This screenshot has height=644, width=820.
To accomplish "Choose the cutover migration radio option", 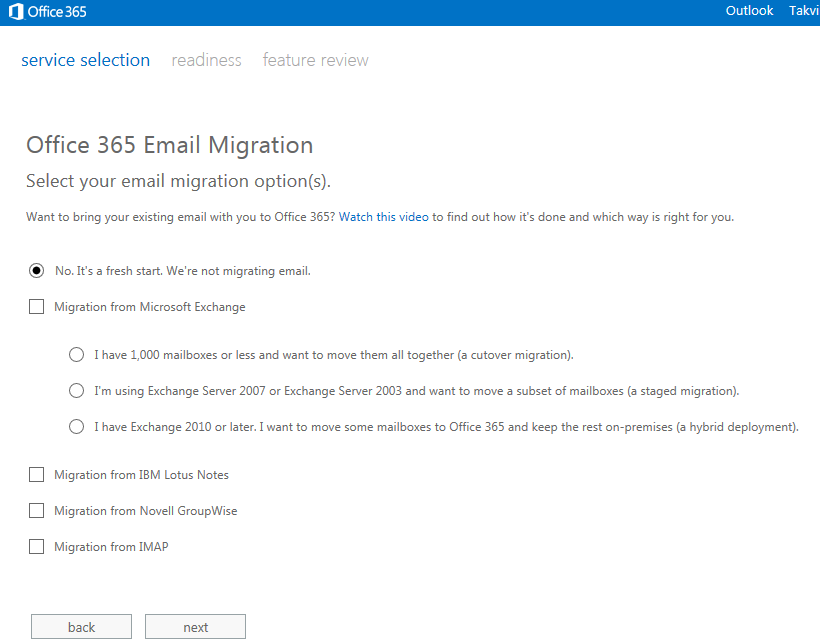I will (x=76, y=355).
